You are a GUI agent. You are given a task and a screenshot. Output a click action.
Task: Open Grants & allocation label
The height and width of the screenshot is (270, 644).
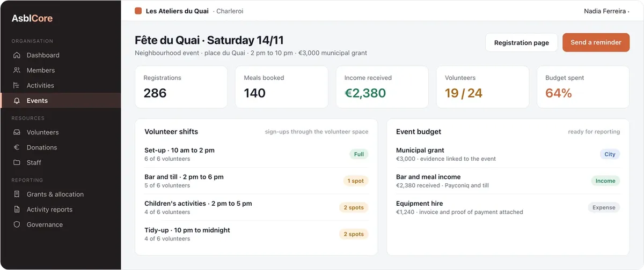click(55, 194)
